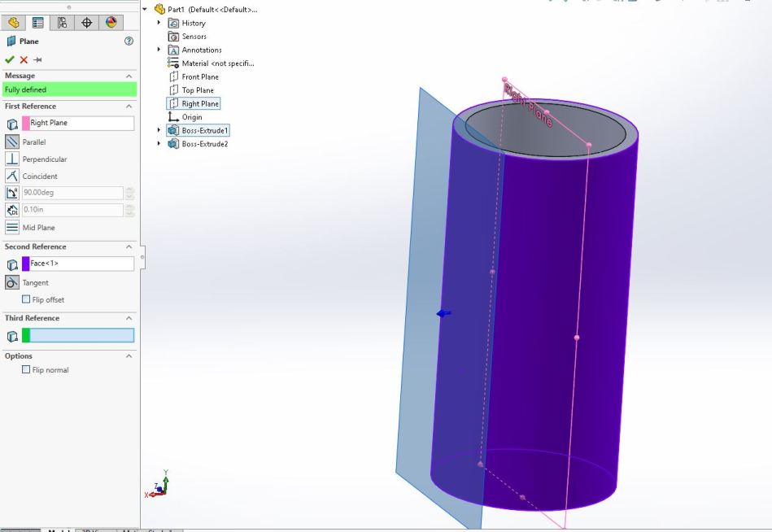
Task: Check the Flip normal option
Action: coord(26,370)
